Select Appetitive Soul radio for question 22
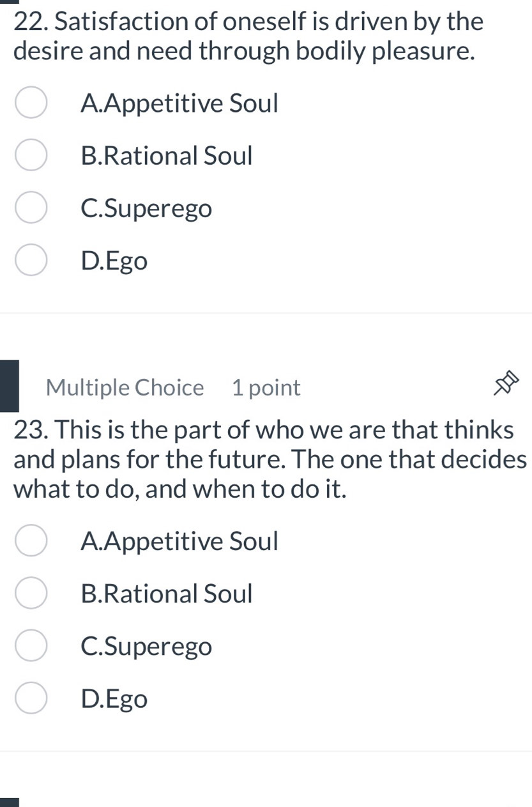Image resolution: width=532 pixels, height=807 pixels. coord(31,104)
